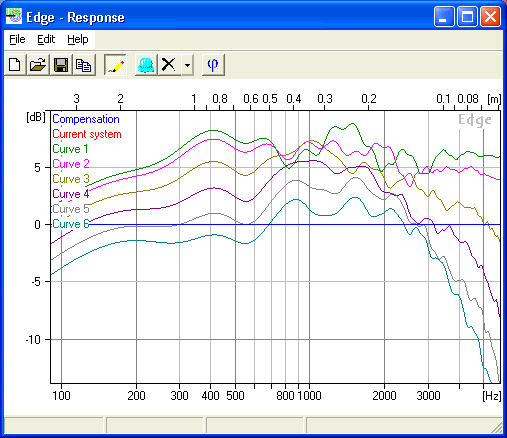Open the Edit menu

click(46, 39)
